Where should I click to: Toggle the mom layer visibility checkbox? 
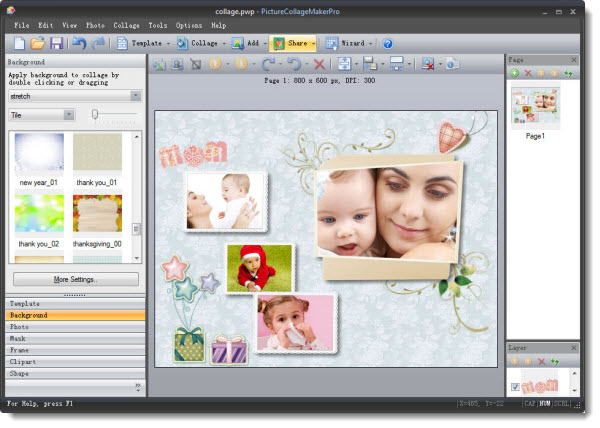pyautogui.click(x=516, y=387)
